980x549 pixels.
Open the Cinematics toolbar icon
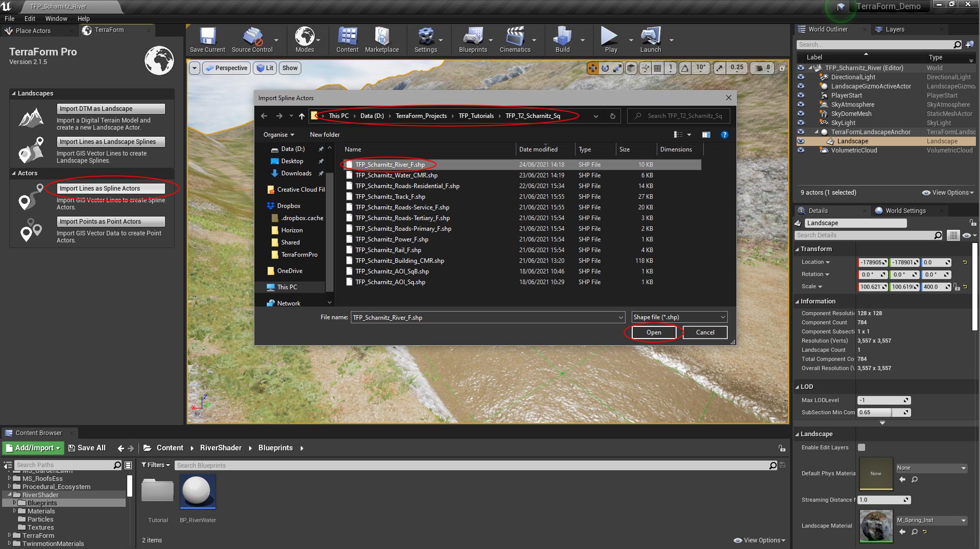[515, 40]
